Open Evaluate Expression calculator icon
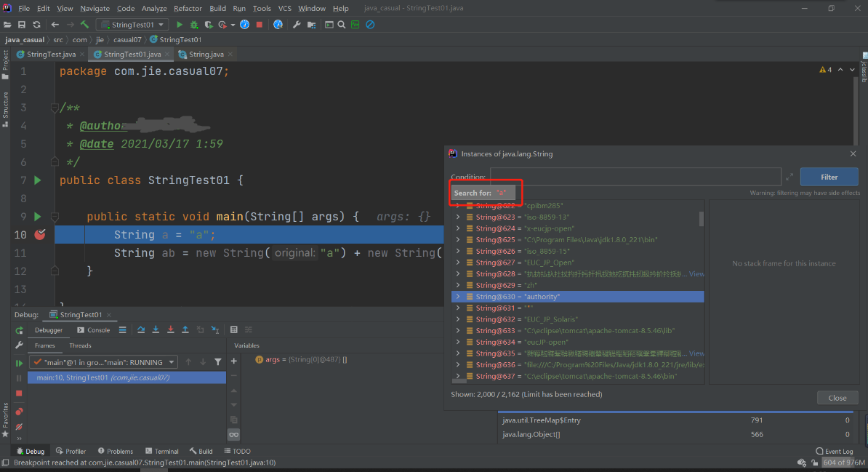This screenshot has height=472, width=868. click(233, 329)
